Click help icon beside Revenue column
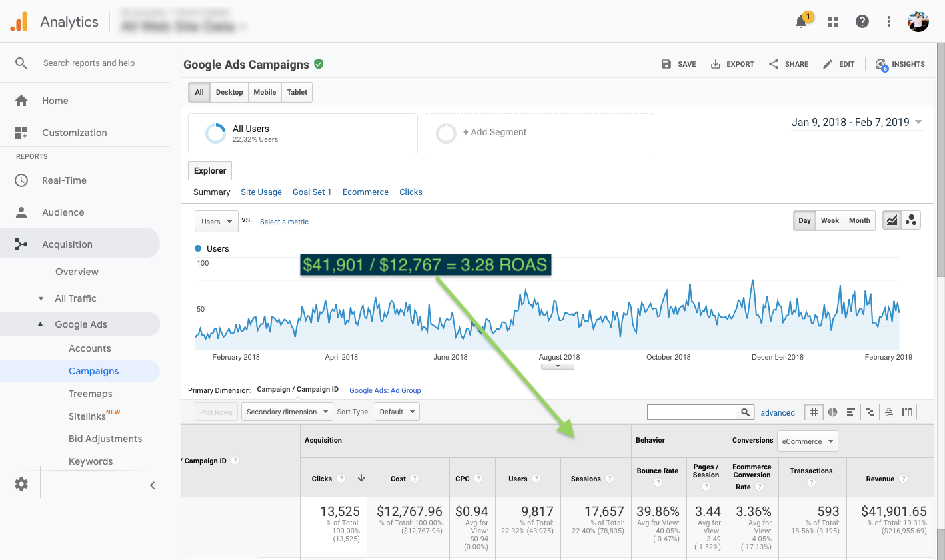This screenshot has height=560, width=945. 904,479
